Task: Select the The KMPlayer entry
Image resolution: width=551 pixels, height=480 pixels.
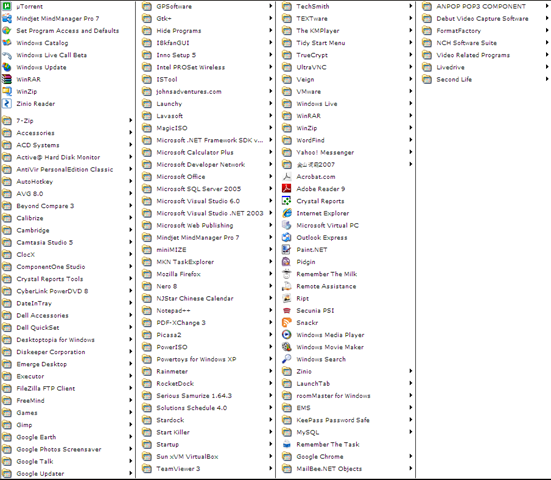Action: (348, 31)
